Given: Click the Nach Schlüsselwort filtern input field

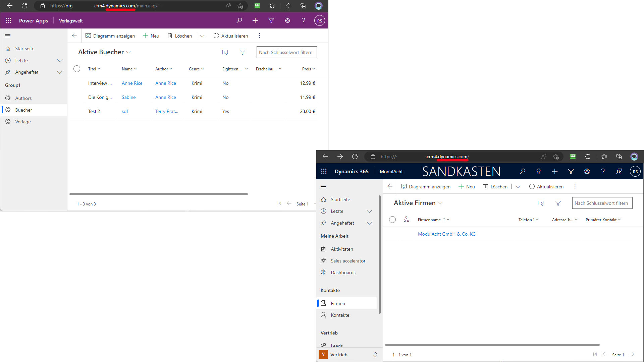Looking at the screenshot, I should pyautogui.click(x=286, y=52).
